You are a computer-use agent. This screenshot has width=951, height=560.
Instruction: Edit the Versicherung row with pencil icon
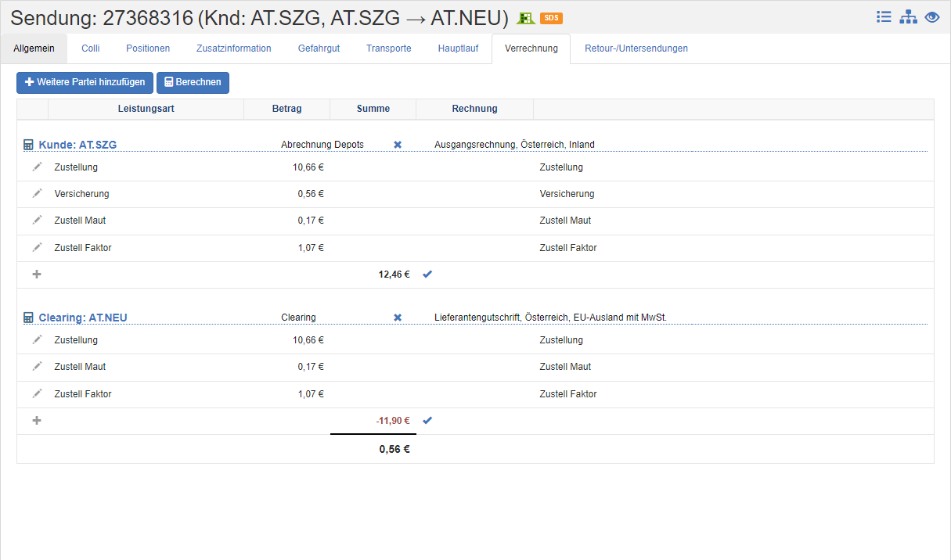[x=37, y=193]
